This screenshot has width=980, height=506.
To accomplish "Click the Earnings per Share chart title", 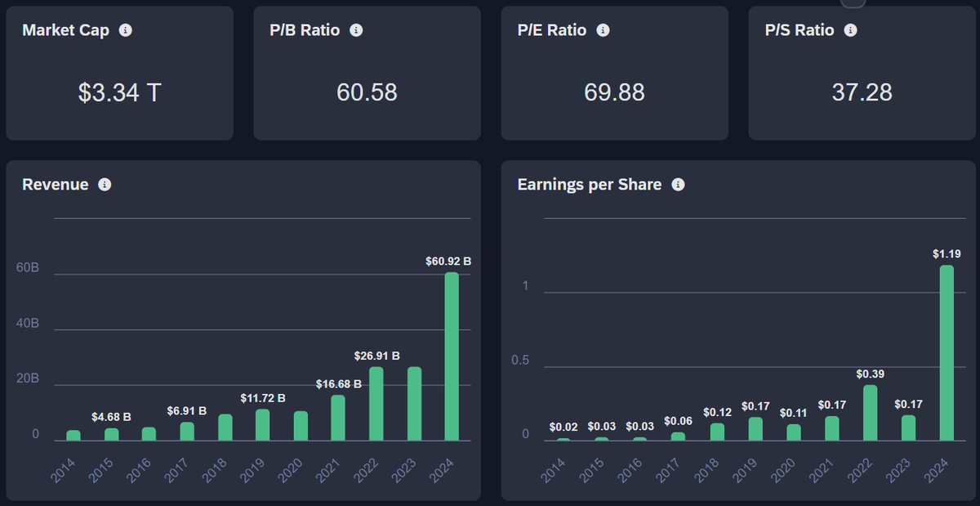I will coord(589,184).
